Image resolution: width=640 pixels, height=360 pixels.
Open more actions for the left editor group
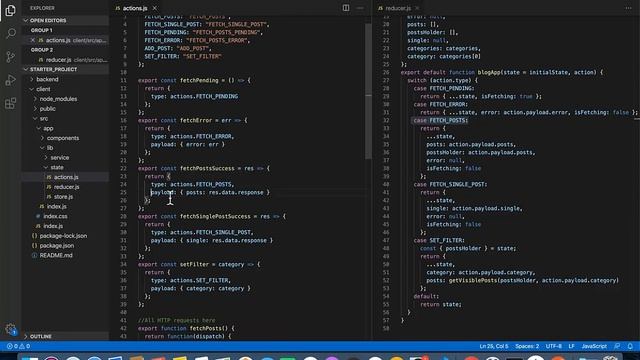point(360,8)
